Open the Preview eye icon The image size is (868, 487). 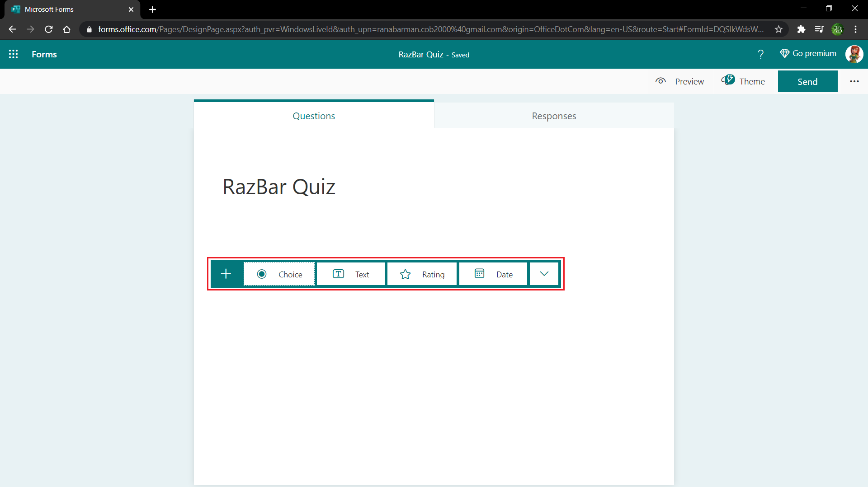(x=660, y=80)
